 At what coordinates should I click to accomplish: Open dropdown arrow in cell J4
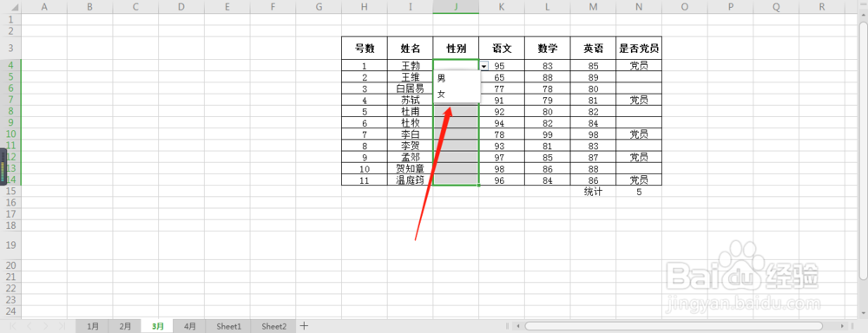click(x=484, y=66)
